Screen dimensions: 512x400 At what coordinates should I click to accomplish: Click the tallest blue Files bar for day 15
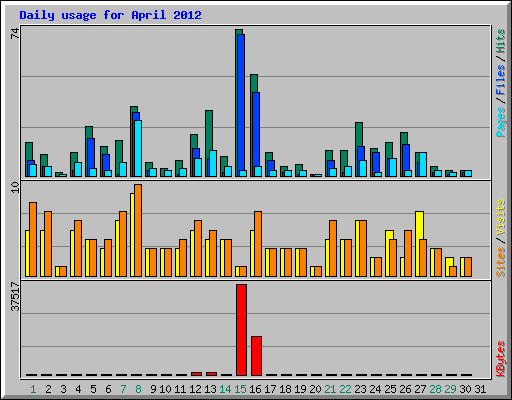241,105
